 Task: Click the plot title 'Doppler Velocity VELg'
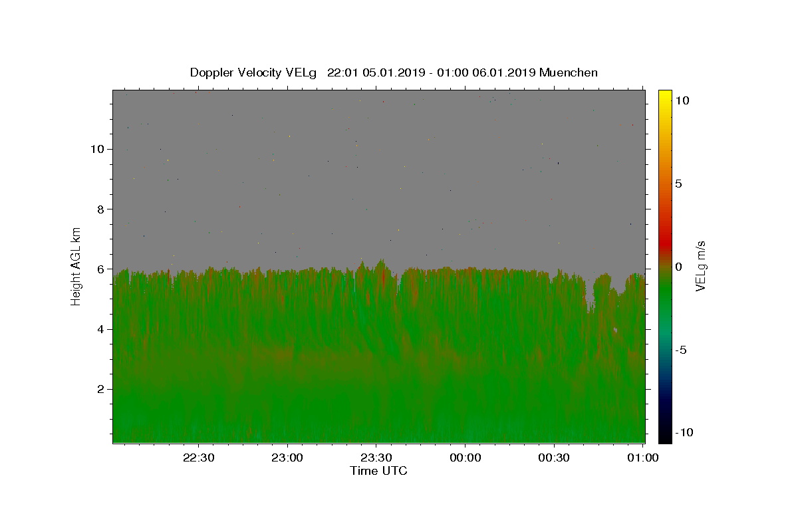[253, 72]
